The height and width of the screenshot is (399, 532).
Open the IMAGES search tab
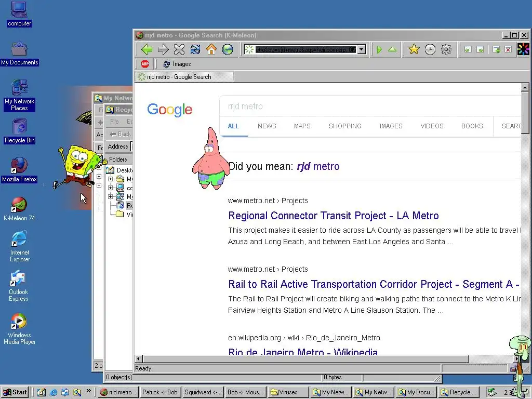point(391,126)
